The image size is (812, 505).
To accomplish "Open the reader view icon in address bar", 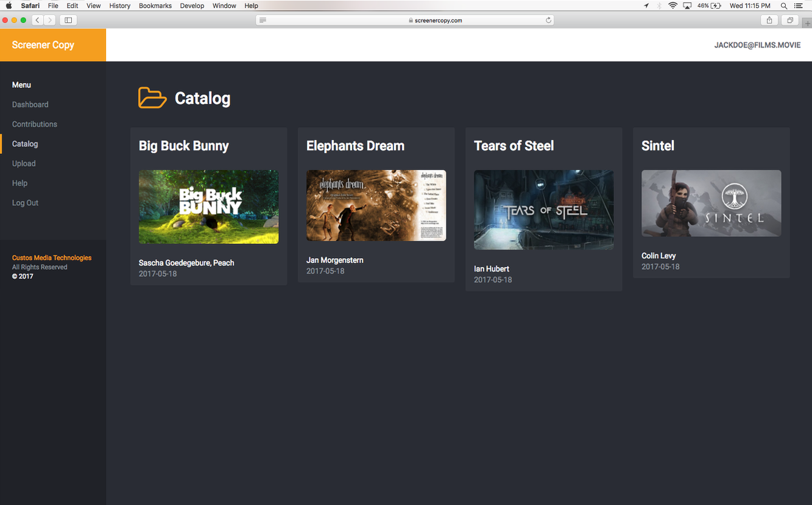I will (263, 20).
